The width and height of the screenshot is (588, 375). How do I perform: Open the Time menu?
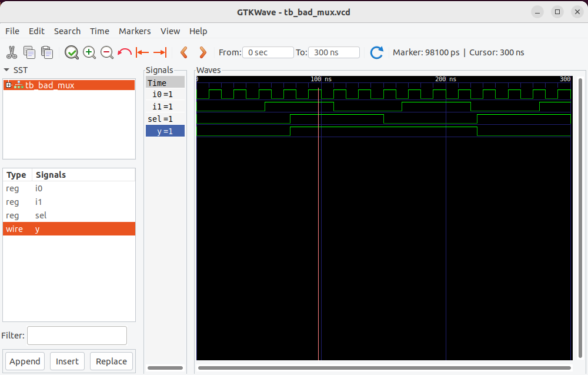coord(99,31)
